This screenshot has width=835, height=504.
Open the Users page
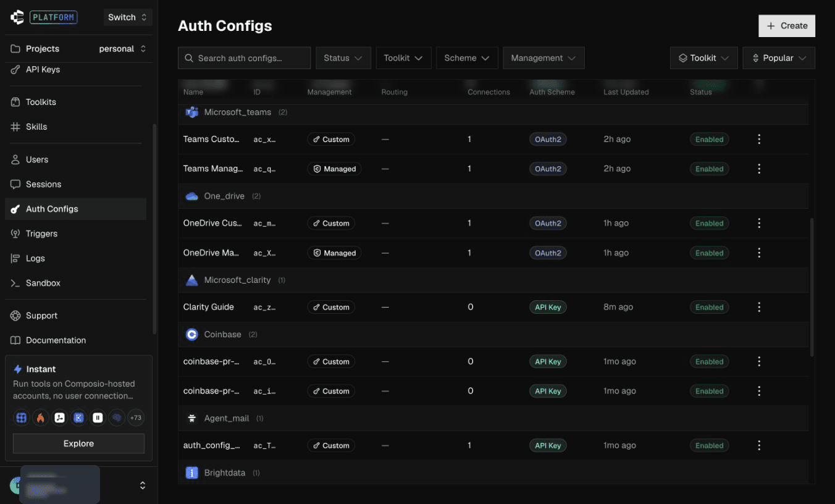[76, 160]
